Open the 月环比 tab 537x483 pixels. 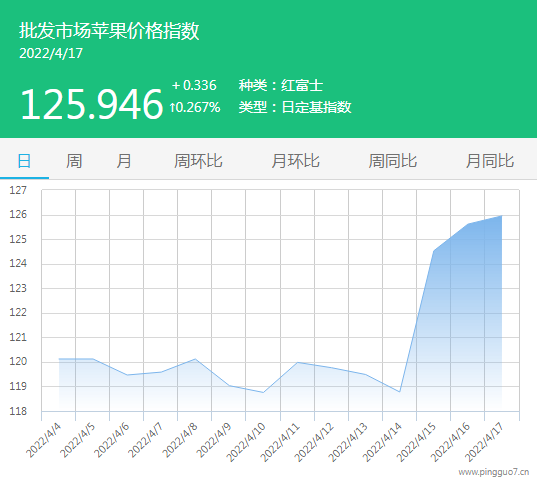point(296,160)
